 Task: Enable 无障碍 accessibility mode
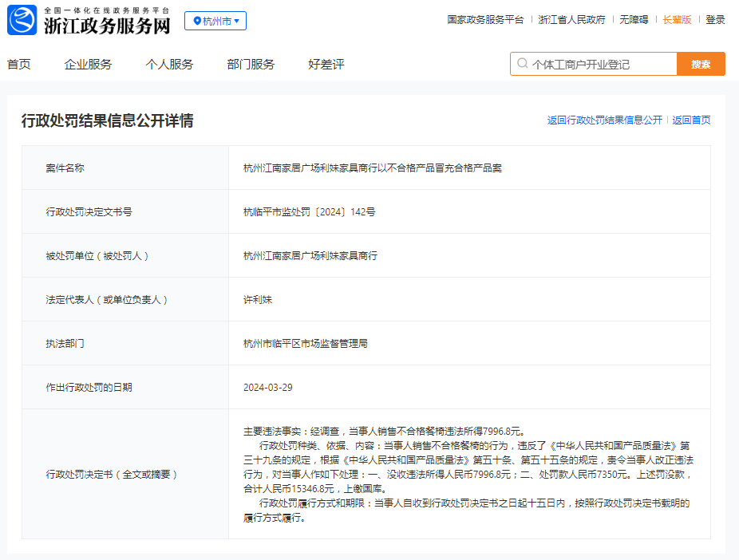pos(634,20)
